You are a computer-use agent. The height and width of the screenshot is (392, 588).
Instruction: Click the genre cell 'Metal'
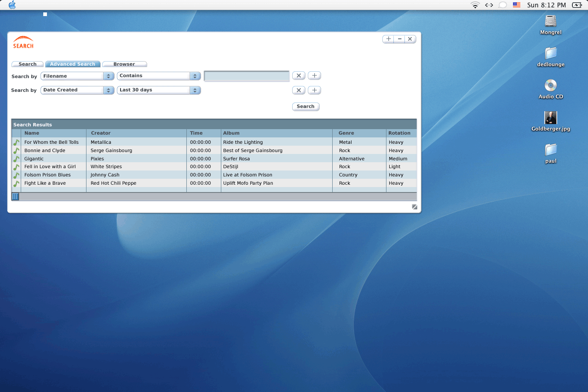click(x=346, y=142)
